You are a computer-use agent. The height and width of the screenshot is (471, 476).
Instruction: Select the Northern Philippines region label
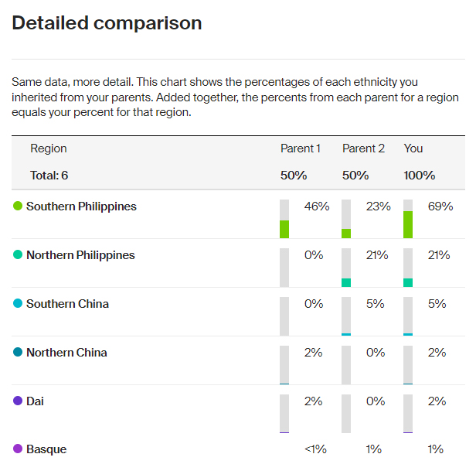click(80, 255)
